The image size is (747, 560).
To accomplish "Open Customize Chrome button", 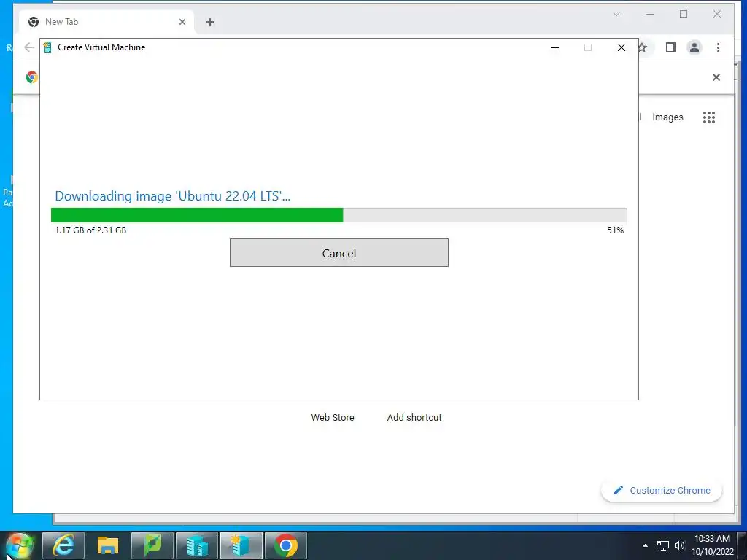I will [662, 491].
